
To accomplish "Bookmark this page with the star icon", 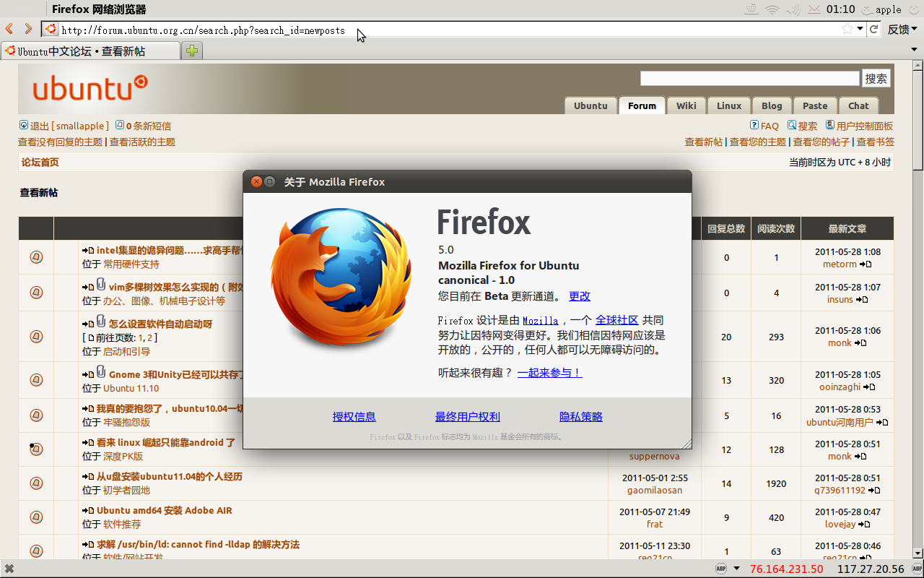I will point(847,29).
